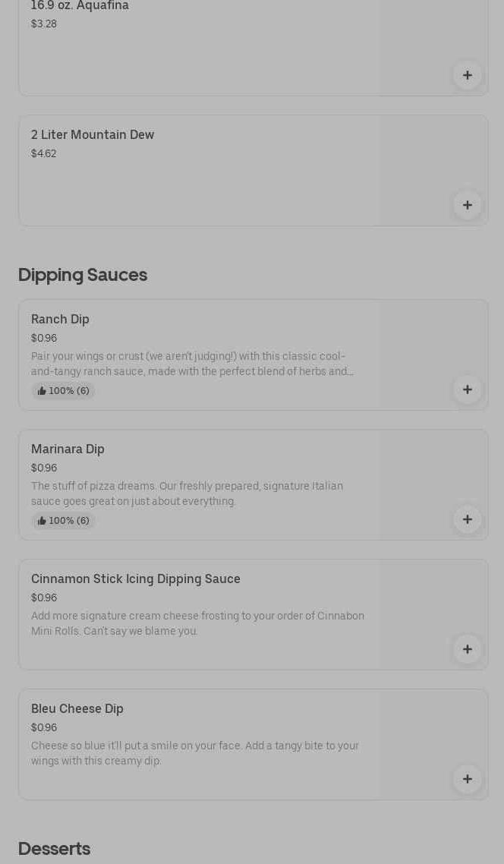The width and height of the screenshot is (504, 864).
Task: Add 2 Liter Mountain Dew with plus
Action: pyautogui.click(x=467, y=205)
